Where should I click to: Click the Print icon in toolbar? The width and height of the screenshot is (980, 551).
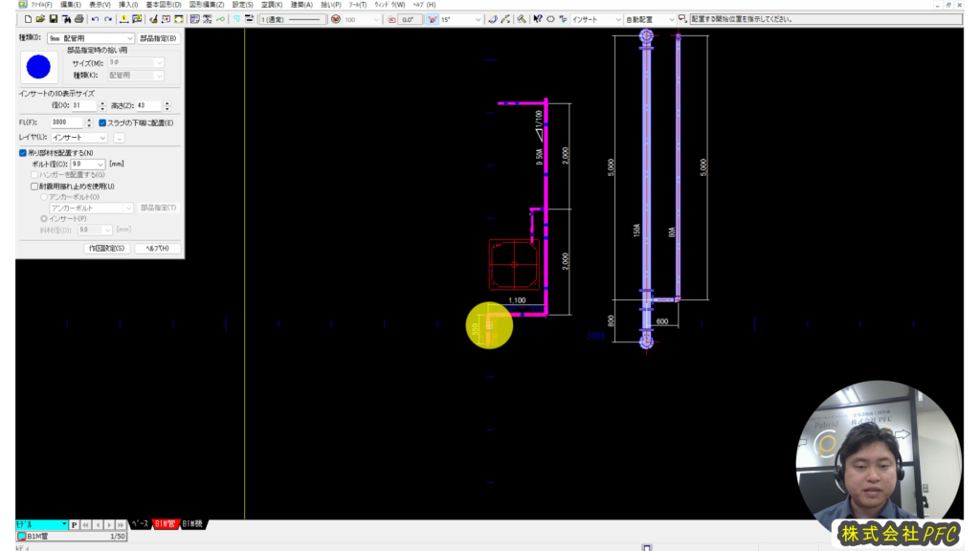(78, 19)
